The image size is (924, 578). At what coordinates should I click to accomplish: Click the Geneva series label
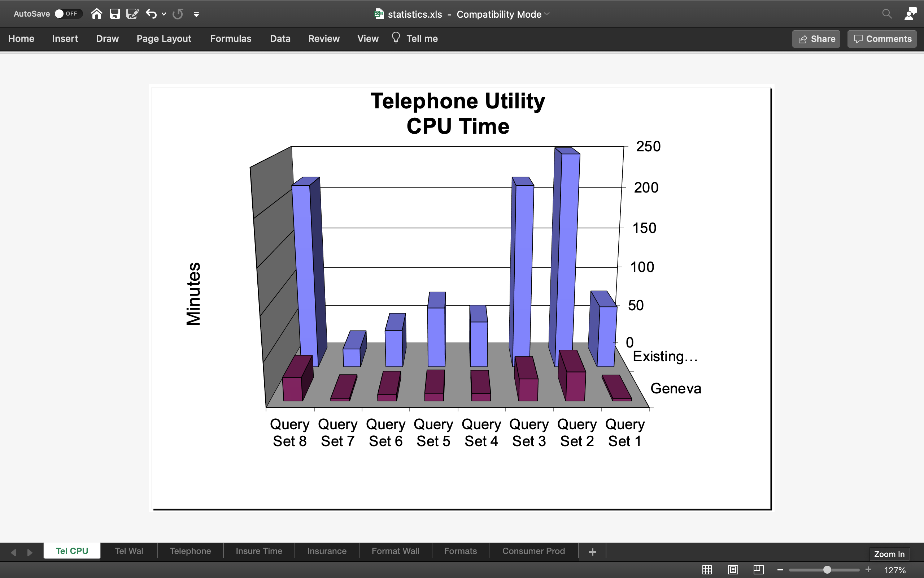coord(676,388)
